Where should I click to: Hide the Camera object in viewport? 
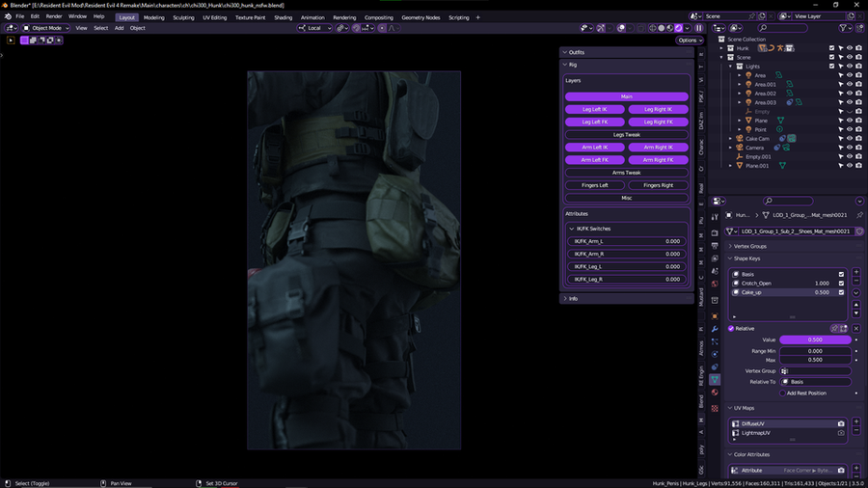849,148
